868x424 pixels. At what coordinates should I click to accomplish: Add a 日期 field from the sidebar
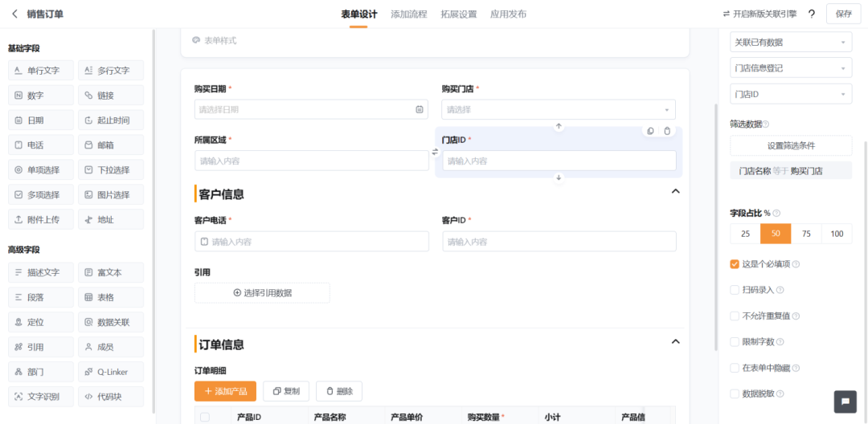(x=41, y=120)
